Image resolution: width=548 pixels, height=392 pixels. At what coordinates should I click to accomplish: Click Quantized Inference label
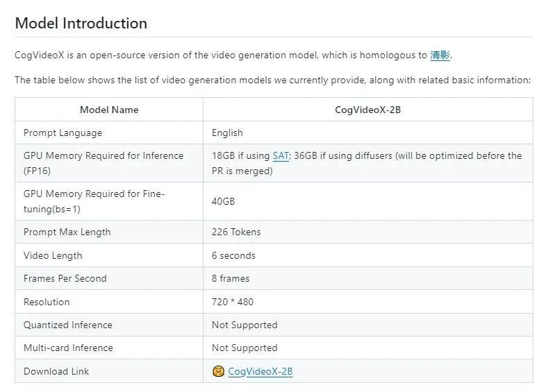[x=68, y=325]
